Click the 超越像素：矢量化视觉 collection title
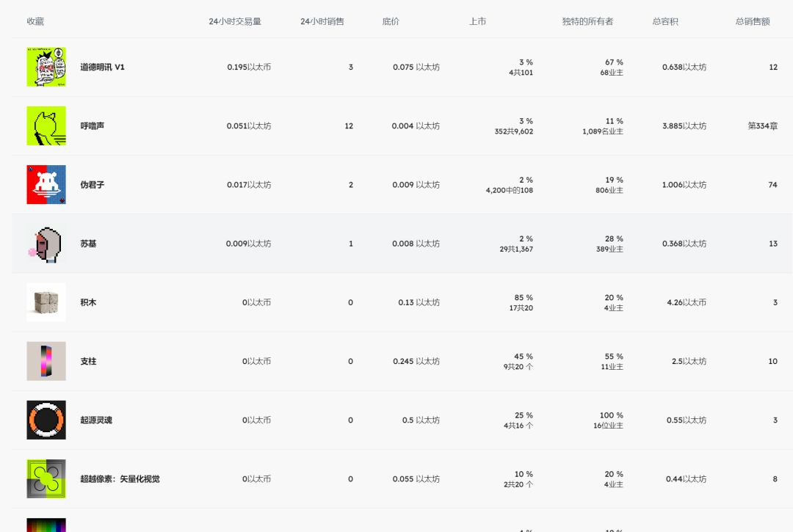 pos(120,478)
